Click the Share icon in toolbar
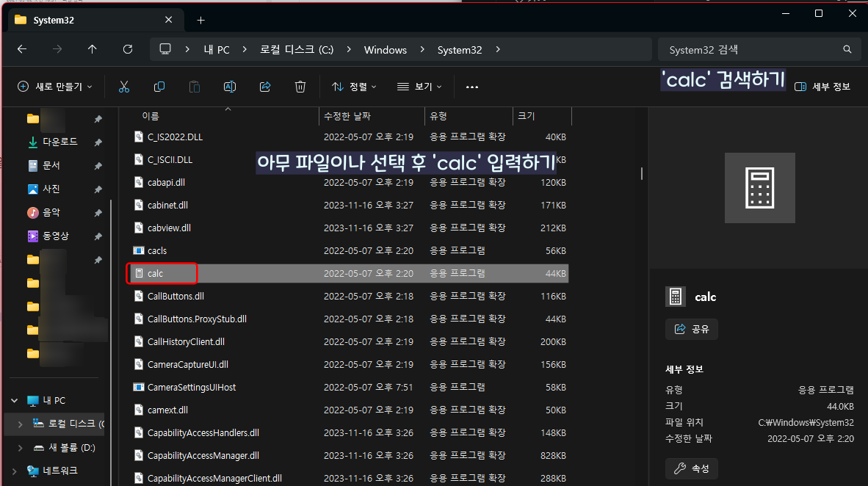The image size is (868, 486). coord(265,87)
